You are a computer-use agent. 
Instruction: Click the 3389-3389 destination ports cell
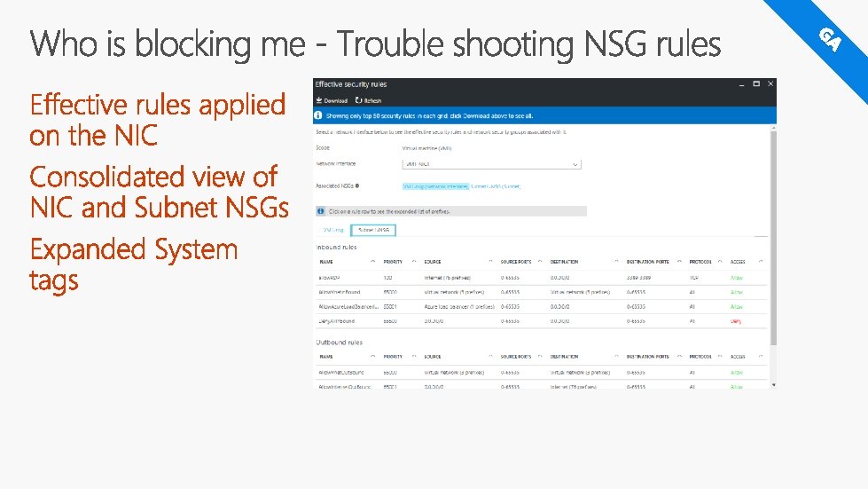point(639,278)
